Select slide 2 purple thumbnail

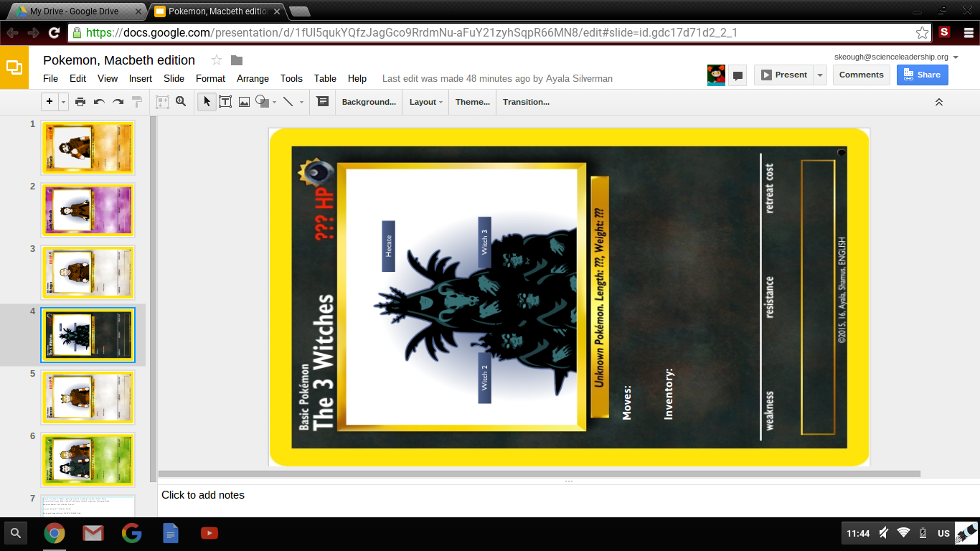tap(88, 211)
